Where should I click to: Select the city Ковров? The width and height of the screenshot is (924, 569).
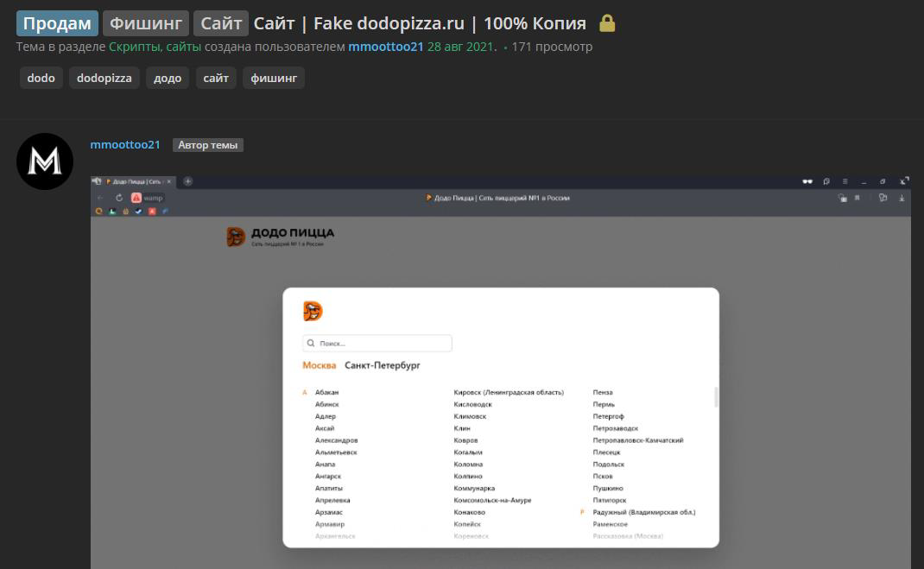465,440
